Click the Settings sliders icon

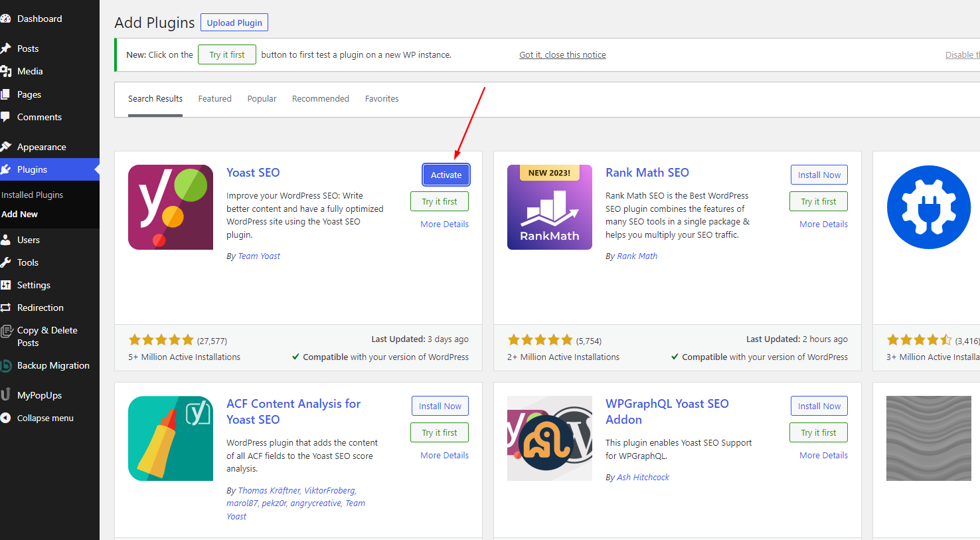pyautogui.click(x=5, y=285)
